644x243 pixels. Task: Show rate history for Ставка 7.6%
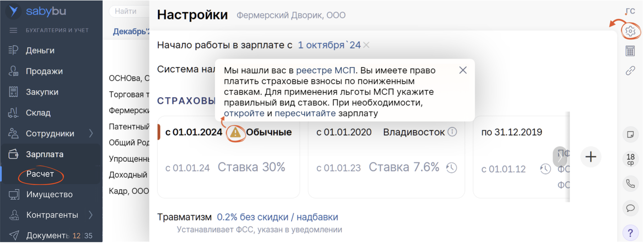pos(452,168)
